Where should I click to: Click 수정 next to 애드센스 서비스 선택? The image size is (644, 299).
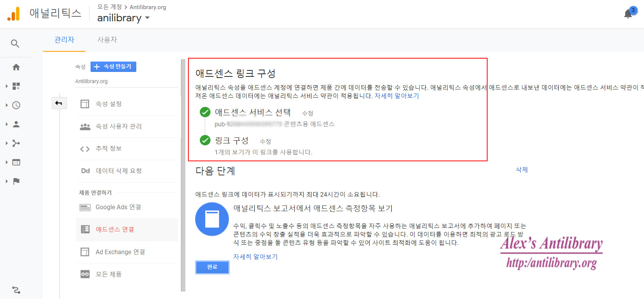click(308, 113)
